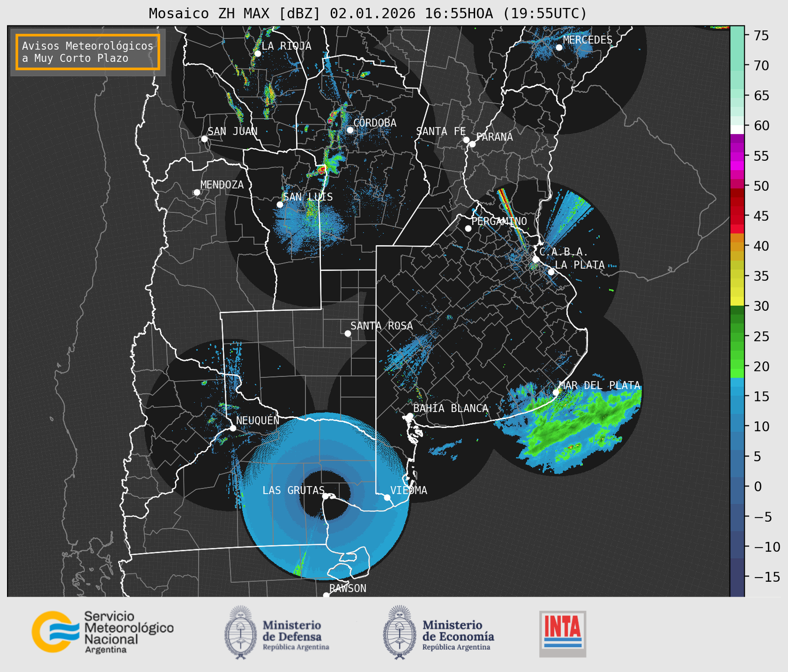Click the SANTA ROSA city marker

(x=348, y=333)
